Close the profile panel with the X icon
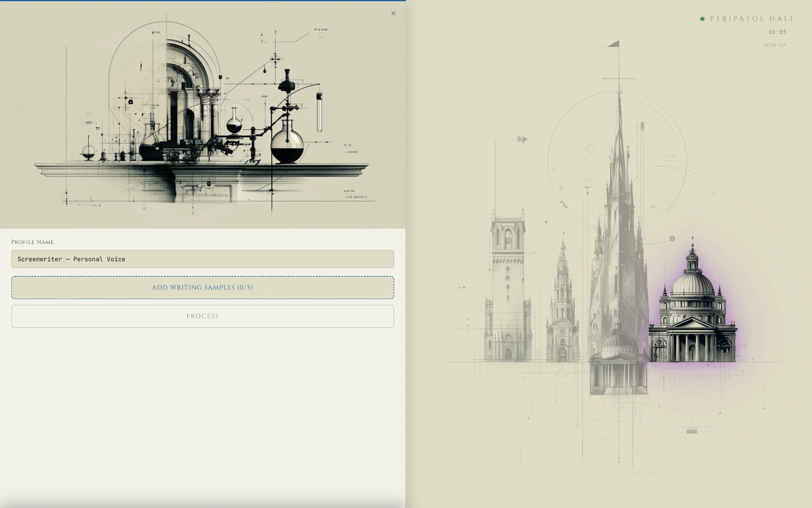Screen dimensions: 812x508 393,13
